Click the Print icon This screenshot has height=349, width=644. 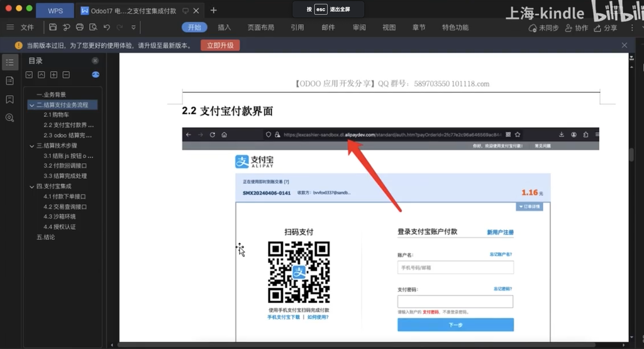[80, 27]
